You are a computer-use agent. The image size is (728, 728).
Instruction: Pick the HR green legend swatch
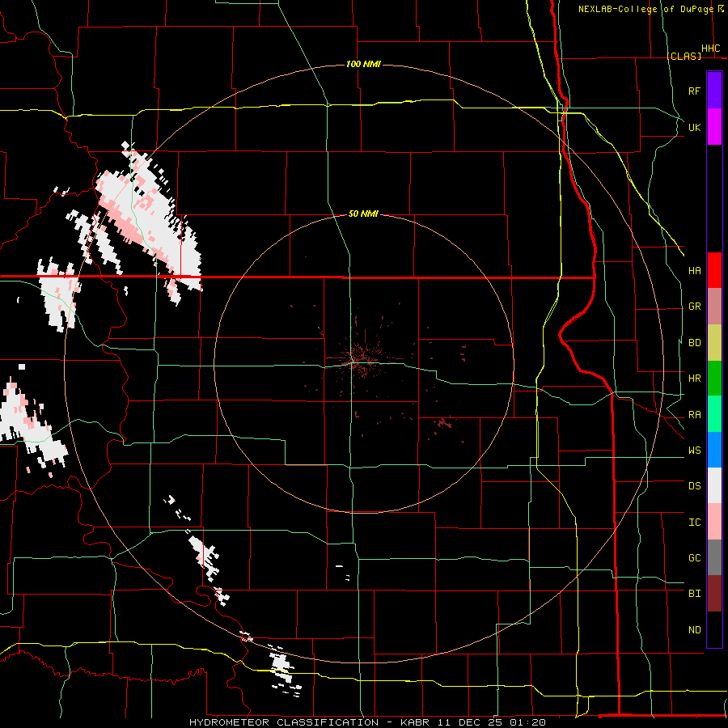714,379
